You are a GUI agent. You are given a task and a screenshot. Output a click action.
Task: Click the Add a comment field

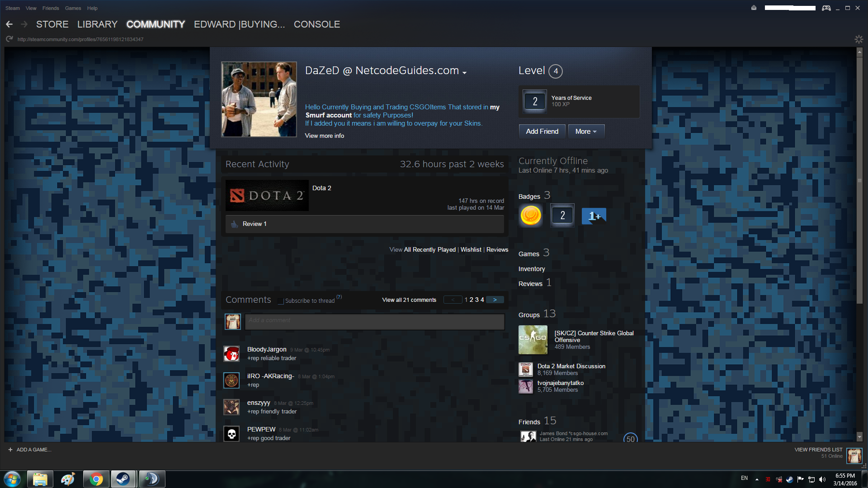coord(374,322)
